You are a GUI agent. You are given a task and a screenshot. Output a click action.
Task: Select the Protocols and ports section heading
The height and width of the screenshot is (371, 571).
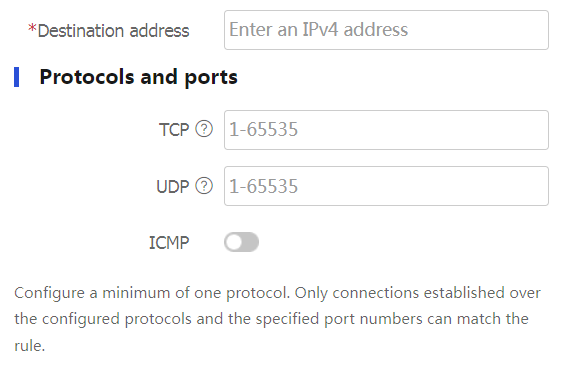tap(138, 77)
